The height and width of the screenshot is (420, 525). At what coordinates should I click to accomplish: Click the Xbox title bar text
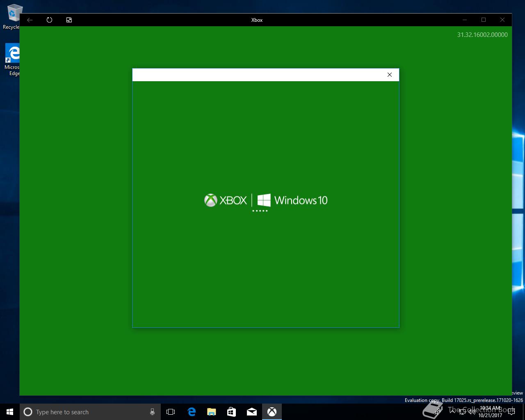pos(257,20)
